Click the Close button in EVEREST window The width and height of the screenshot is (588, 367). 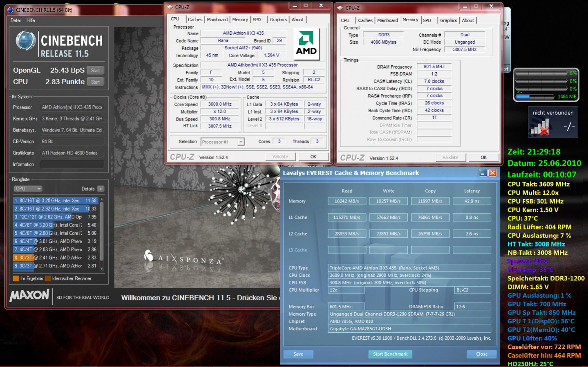pos(482,354)
